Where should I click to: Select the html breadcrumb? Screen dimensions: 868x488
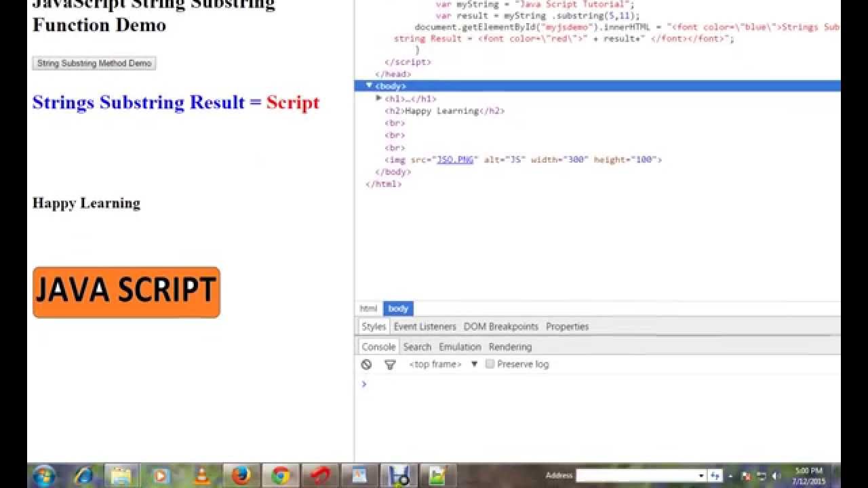click(x=368, y=308)
